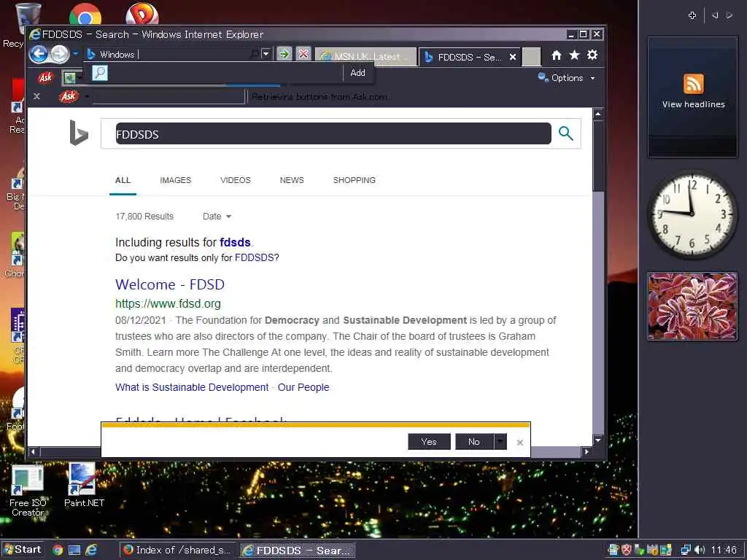Screen dimensions: 747x560
Task: Click the IE Home icon
Action: [557, 55]
